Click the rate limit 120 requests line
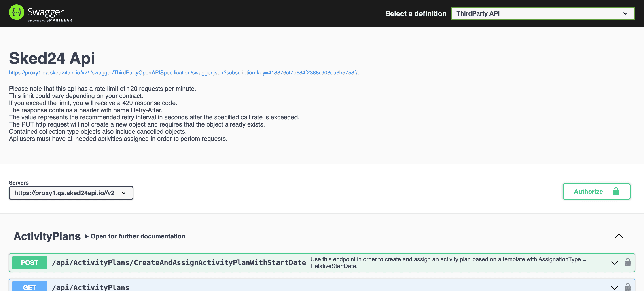The image size is (644, 291). 102,89
